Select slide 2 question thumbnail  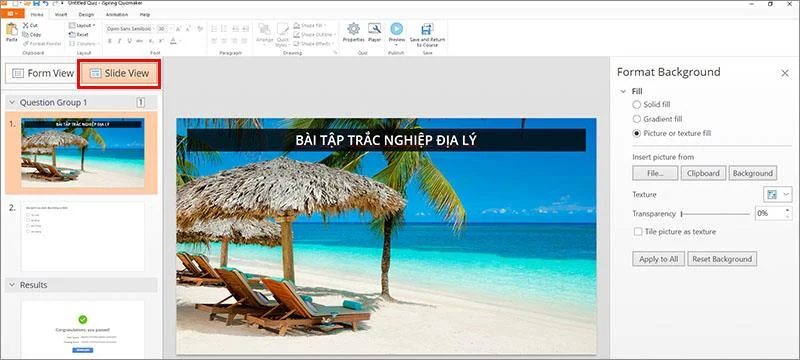click(83, 237)
